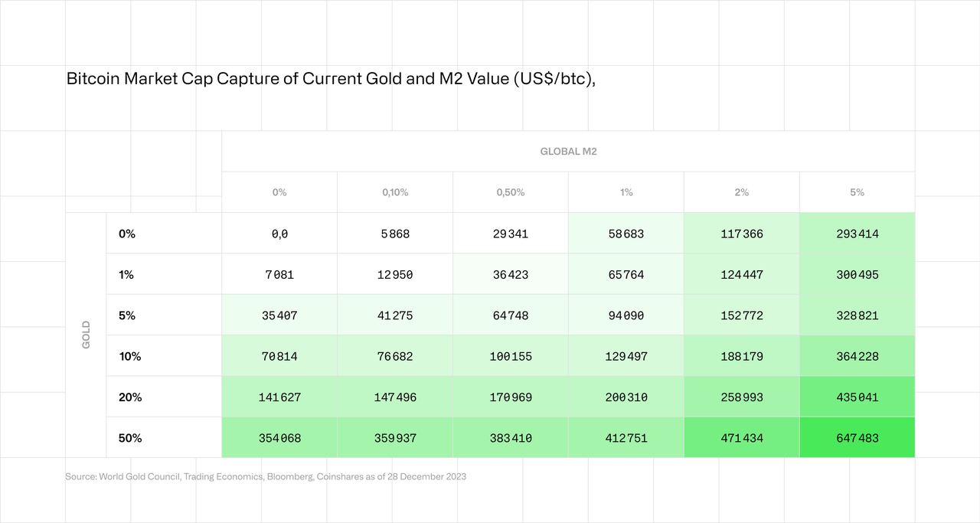Click the 50% gold row label
The width and height of the screenshot is (980, 523).
point(131,438)
